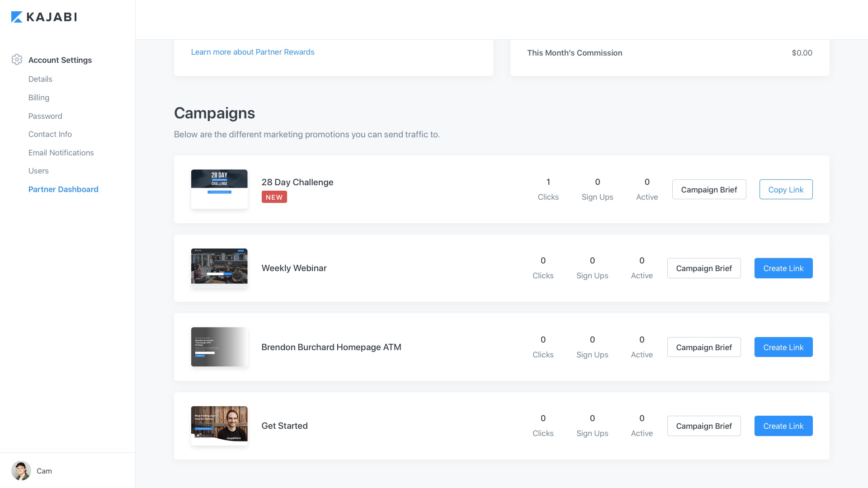Open Contact Info settings
This screenshot has height=488, width=868.
[50, 134]
